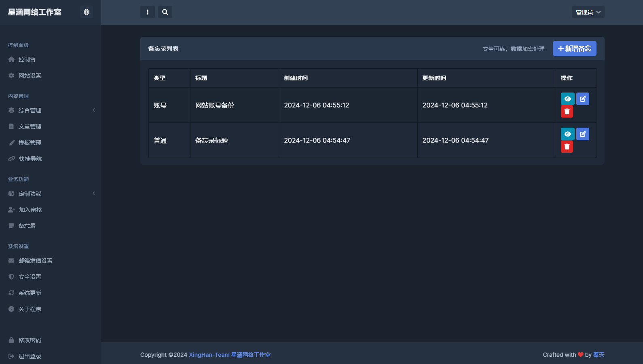Click the 新增备忘 button
Image resolution: width=643 pixels, height=364 pixels.
(574, 49)
